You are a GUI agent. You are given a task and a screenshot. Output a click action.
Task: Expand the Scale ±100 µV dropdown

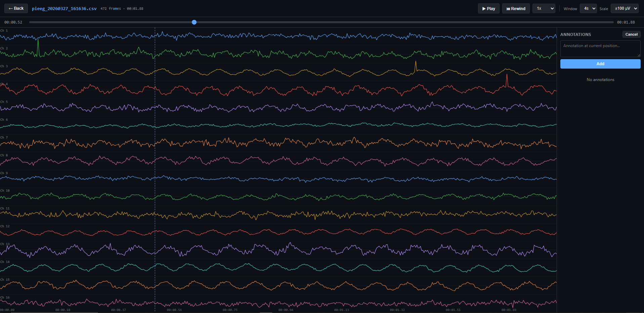coord(626,9)
